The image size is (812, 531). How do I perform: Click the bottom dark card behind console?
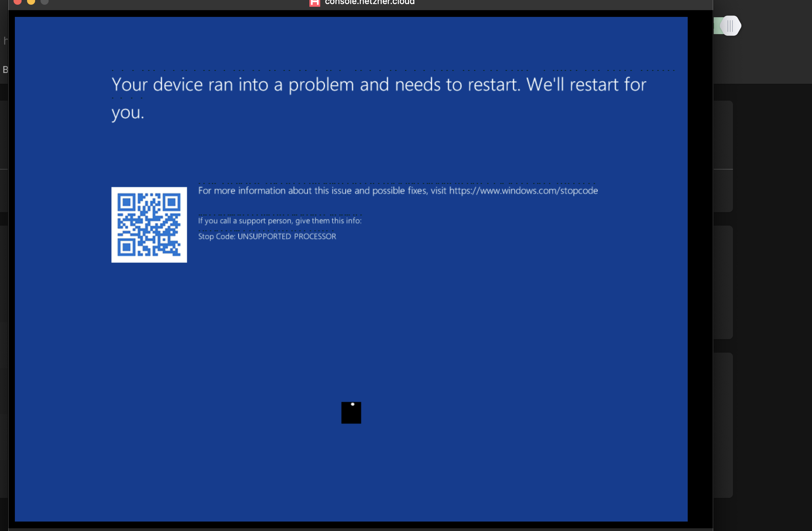[722, 425]
